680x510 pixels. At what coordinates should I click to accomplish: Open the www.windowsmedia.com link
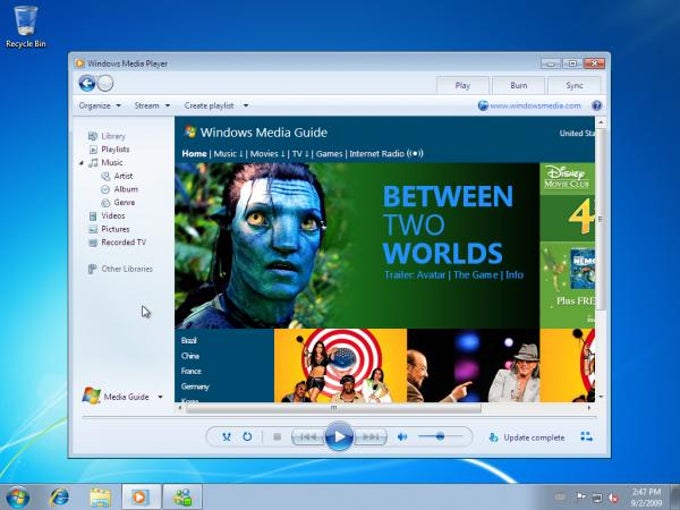point(535,105)
